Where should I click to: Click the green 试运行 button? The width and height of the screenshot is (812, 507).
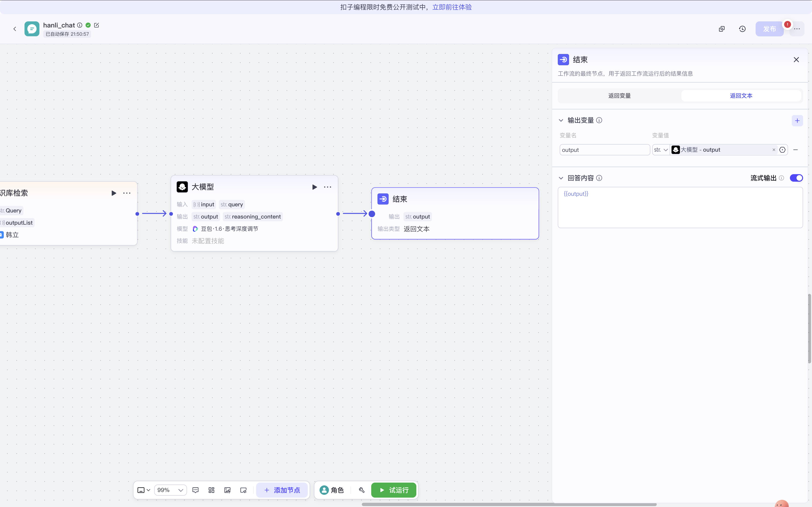coord(394,490)
